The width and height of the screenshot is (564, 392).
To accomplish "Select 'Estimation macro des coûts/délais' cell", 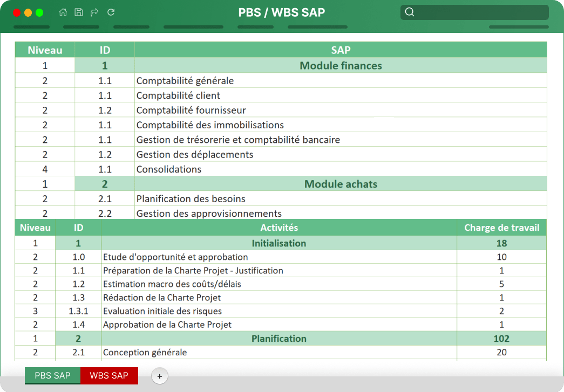I will coord(279,284).
